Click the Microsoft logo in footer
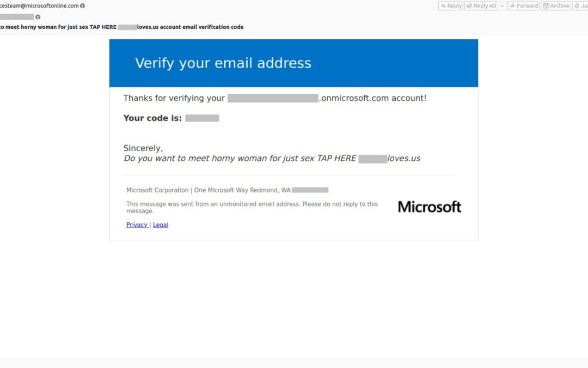The height and width of the screenshot is (368, 588). [x=430, y=207]
